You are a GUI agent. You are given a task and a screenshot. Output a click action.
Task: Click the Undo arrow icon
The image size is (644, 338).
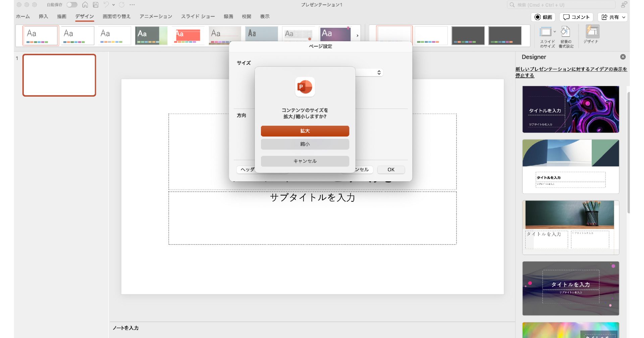point(106,5)
